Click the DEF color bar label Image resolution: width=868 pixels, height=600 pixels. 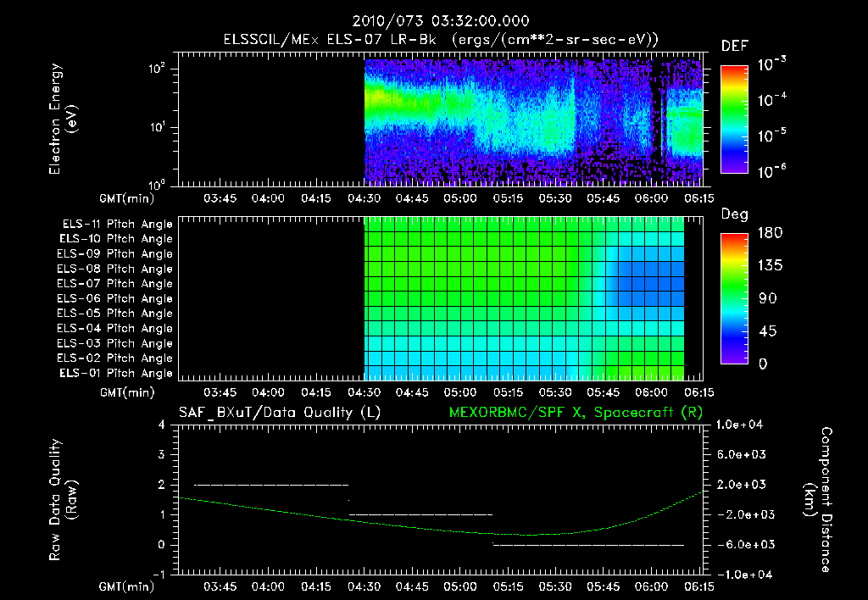[x=734, y=47]
